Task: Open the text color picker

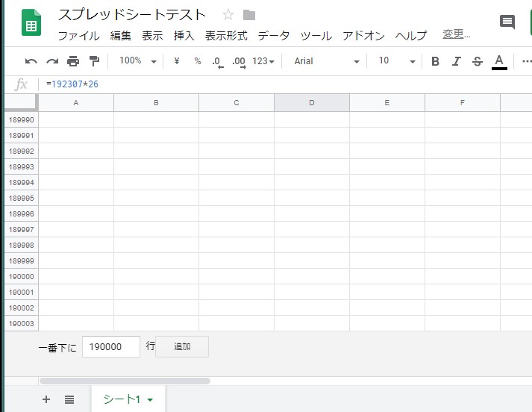Action: (x=499, y=61)
